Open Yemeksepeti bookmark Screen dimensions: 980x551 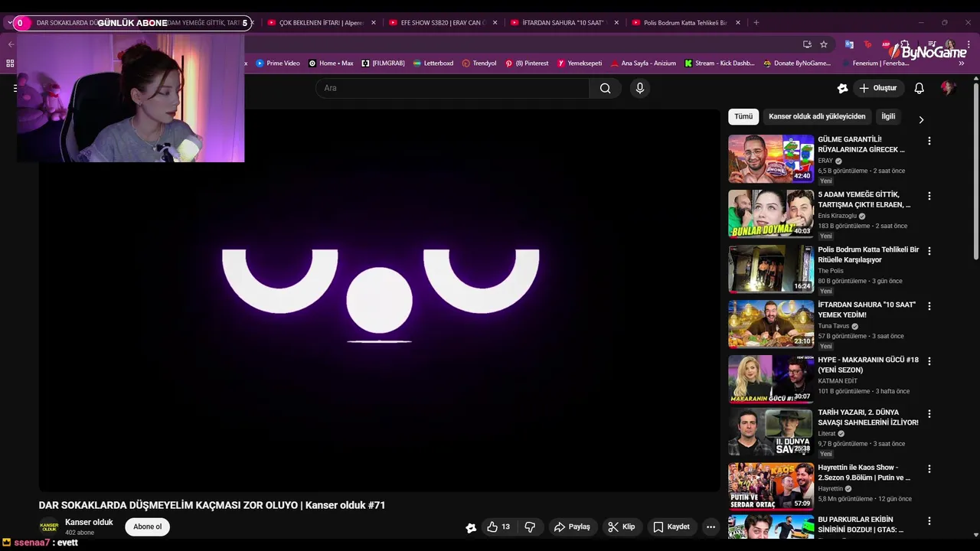tap(580, 64)
